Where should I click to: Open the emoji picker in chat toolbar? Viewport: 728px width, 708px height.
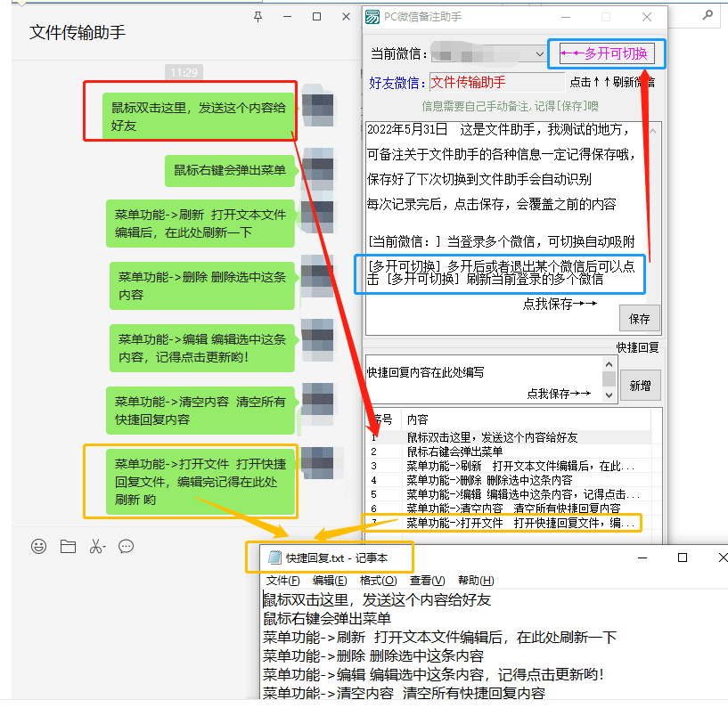click(38, 547)
